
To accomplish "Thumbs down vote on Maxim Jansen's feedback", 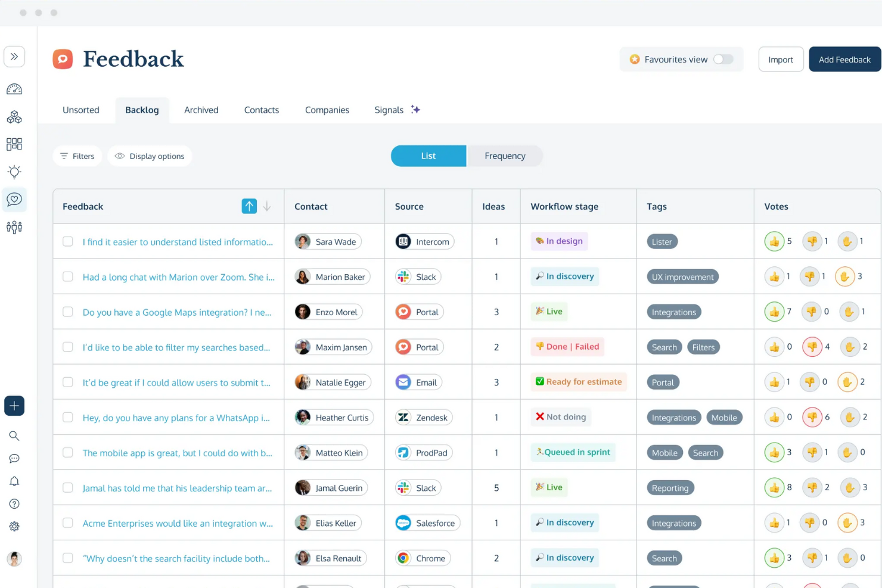I will (812, 347).
